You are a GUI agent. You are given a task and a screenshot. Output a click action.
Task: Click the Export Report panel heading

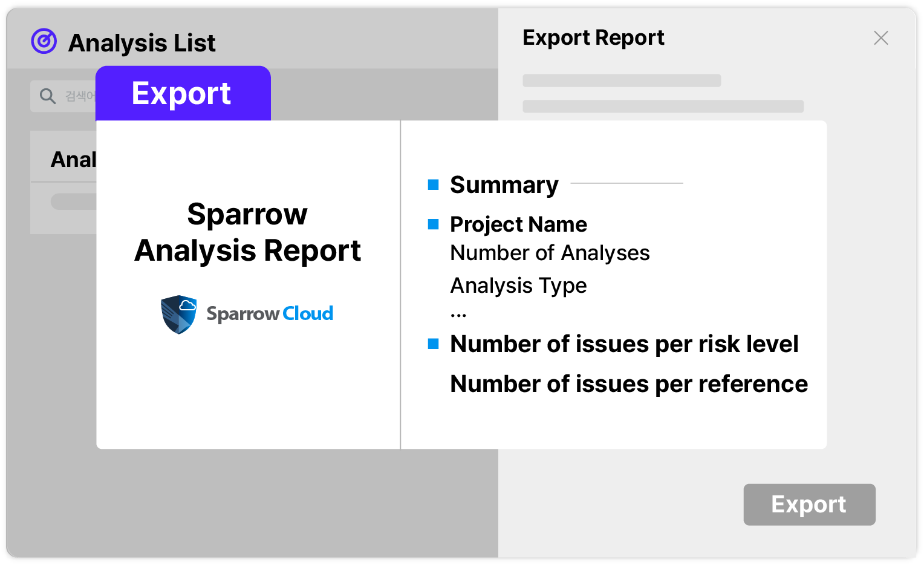coord(593,38)
